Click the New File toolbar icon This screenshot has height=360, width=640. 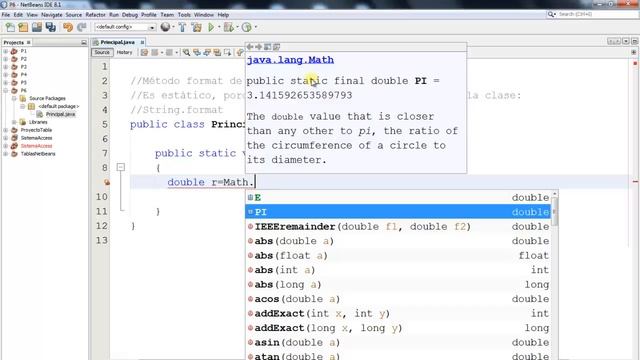click(x=10, y=27)
